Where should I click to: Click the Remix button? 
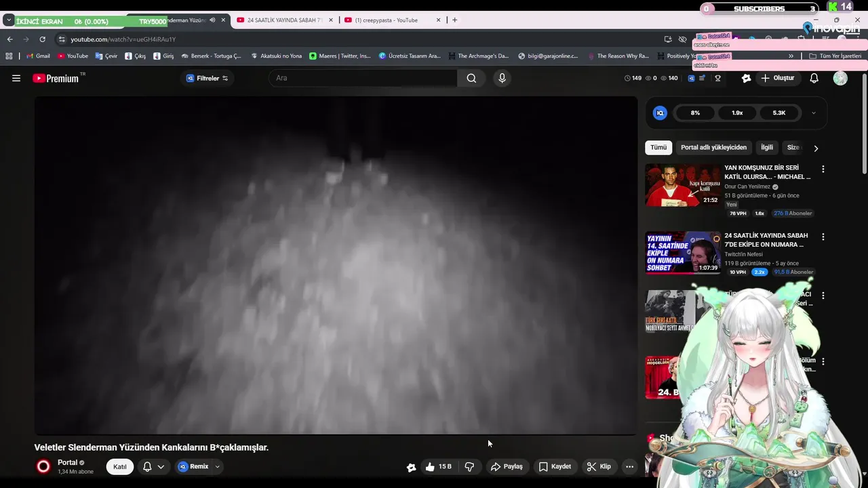(193, 466)
